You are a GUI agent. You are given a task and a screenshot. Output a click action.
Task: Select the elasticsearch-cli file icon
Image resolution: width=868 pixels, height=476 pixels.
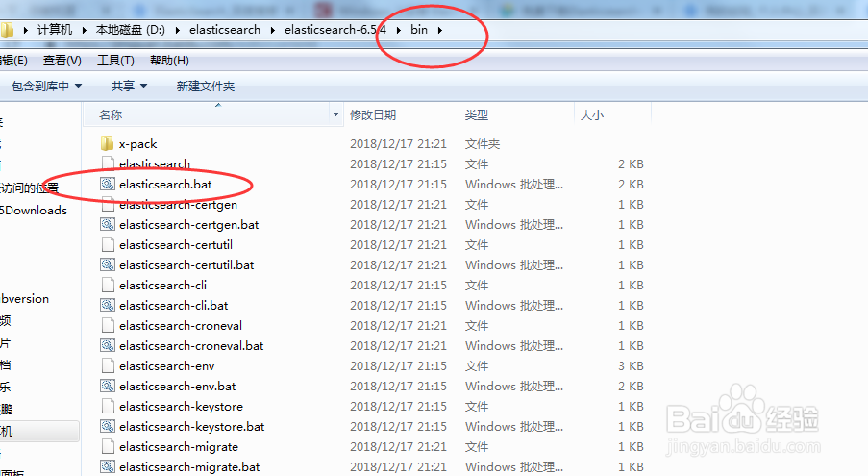(108, 285)
